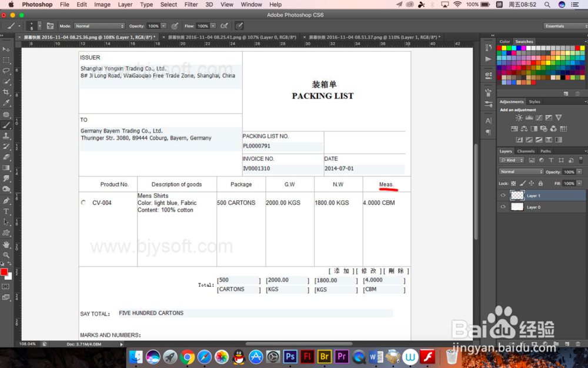Select the Hand tool

(x=6, y=244)
